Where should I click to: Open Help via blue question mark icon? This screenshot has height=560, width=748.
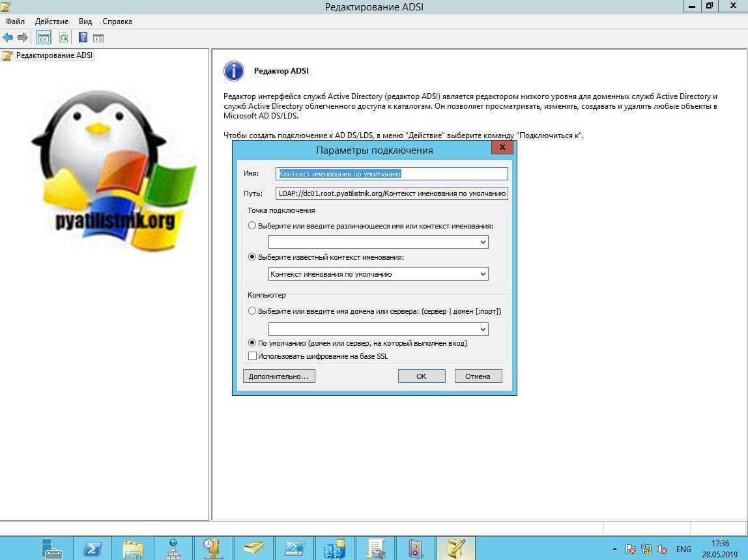[83, 38]
